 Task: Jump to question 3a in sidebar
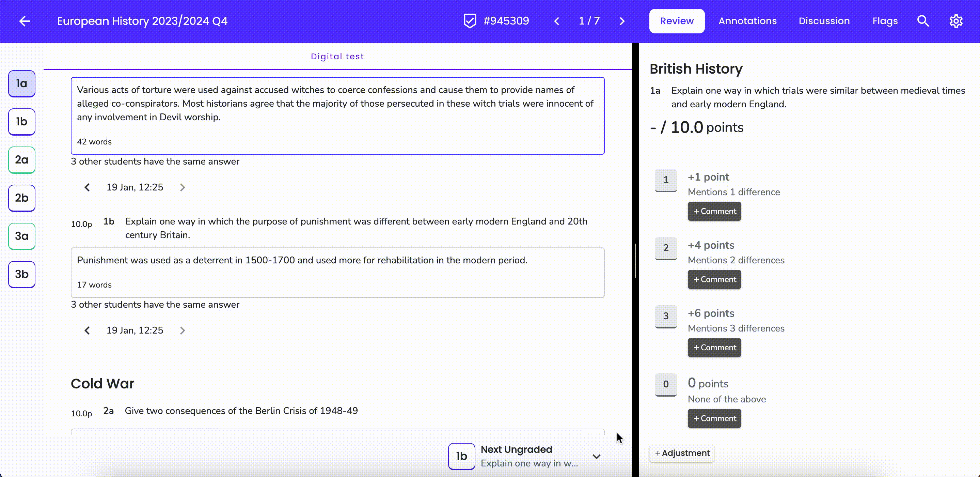[x=22, y=236]
